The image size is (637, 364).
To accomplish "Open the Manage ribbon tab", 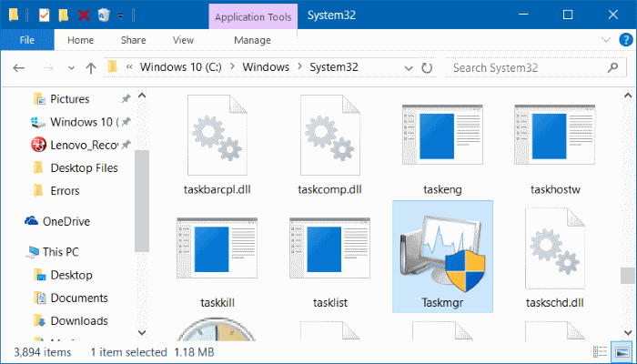I will (252, 40).
